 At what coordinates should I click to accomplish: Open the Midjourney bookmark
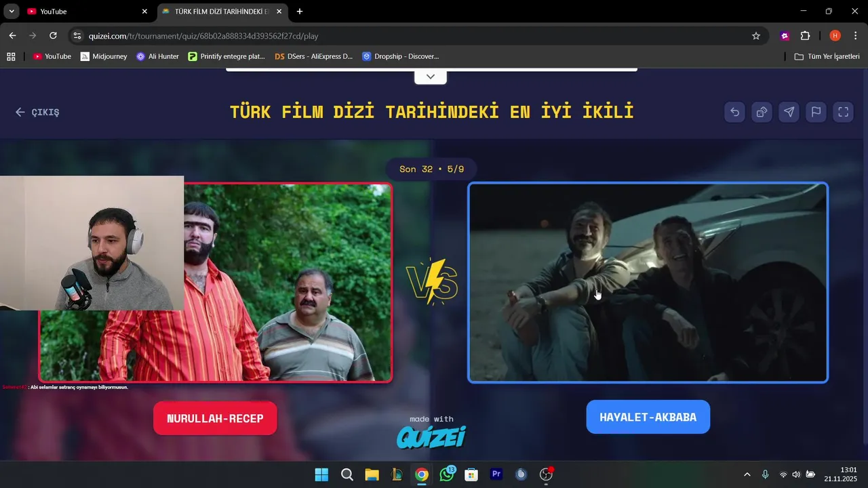(x=104, y=57)
